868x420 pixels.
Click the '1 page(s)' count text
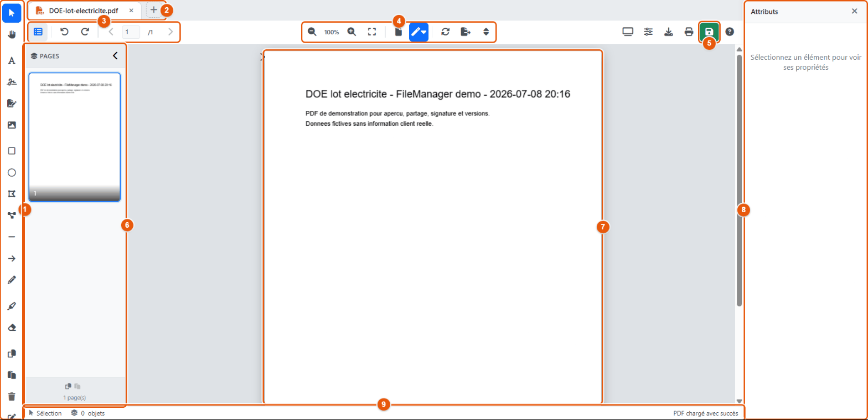coord(74,398)
